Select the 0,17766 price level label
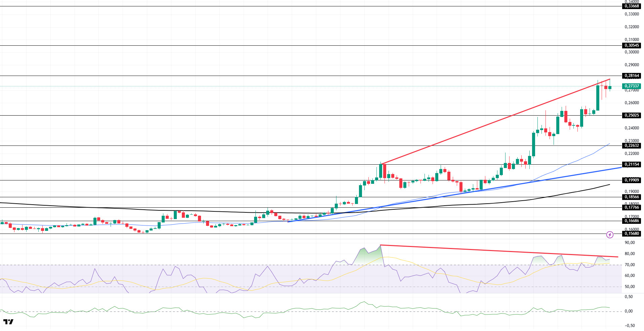644x331 pixels. (632, 207)
